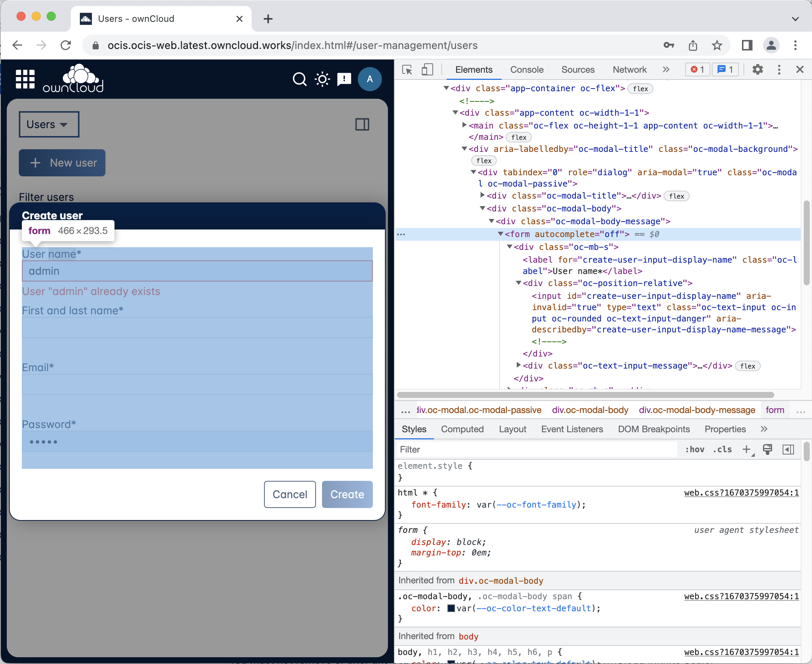Open the account avatar menu

coord(369,79)
